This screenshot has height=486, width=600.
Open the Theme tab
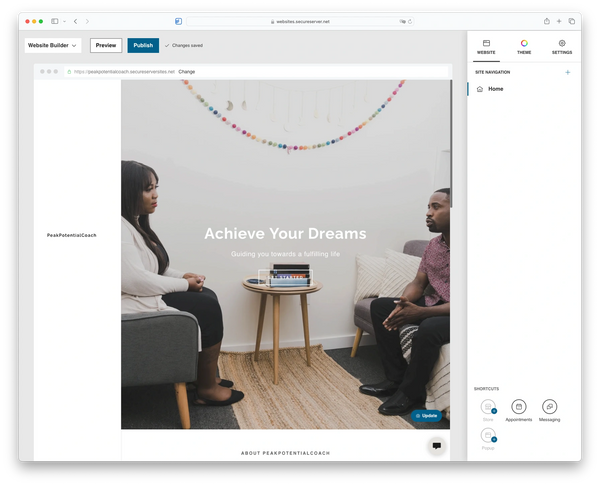[524, 47]
